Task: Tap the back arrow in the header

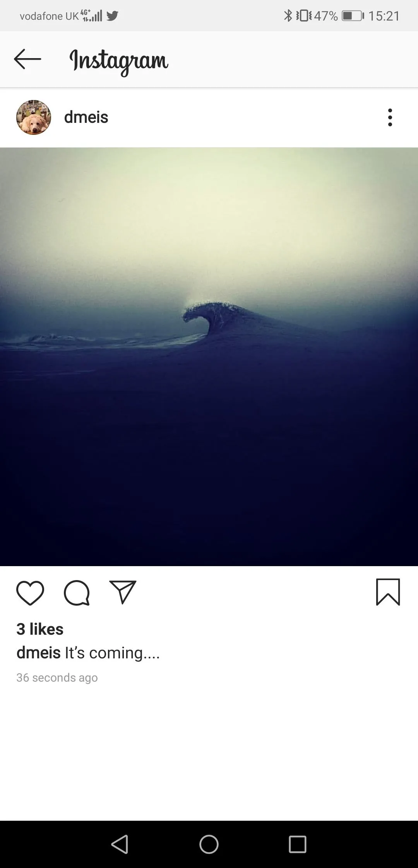Action: point(27,59)
